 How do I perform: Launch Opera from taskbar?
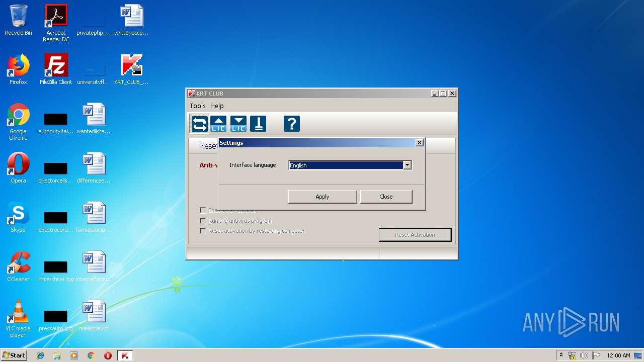108,355
